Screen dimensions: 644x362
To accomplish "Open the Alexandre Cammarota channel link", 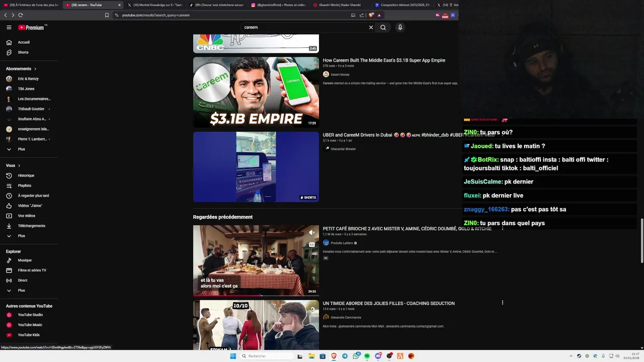I will click(x=346, y=317).
